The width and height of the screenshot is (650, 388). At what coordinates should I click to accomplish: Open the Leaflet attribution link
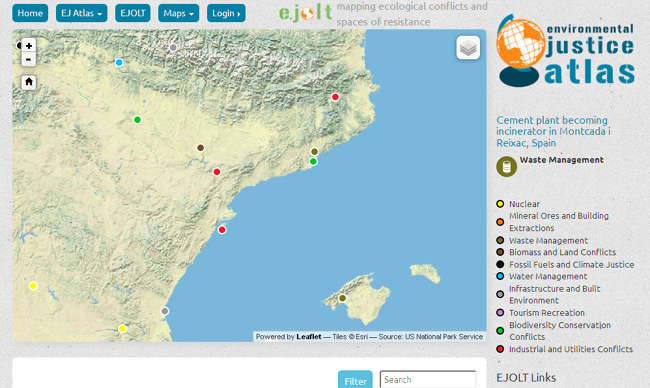coord(308,337)
